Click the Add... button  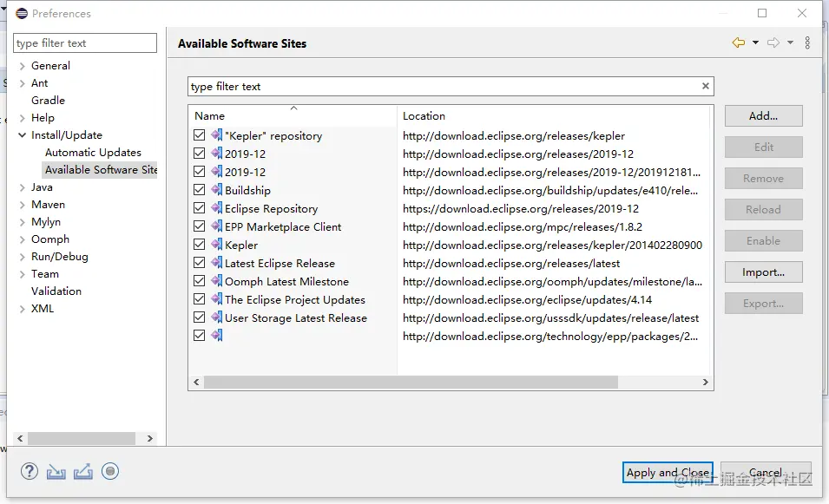(763, 115)
